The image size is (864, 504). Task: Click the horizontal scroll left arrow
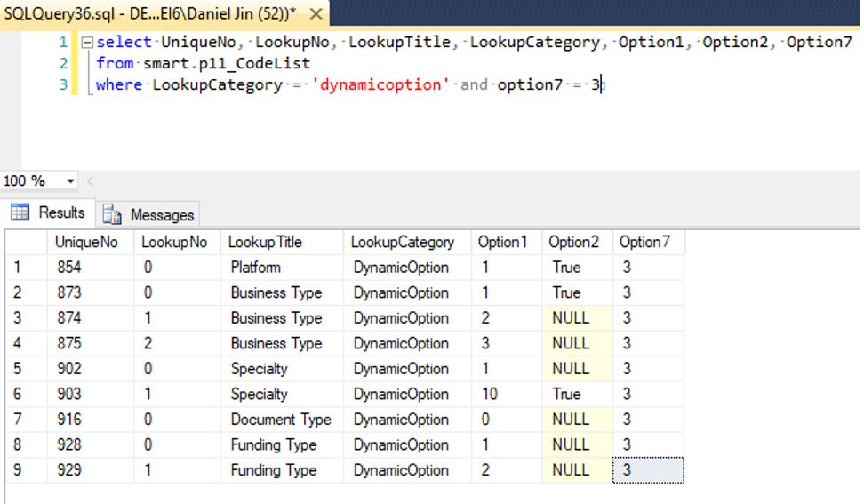point(91,180)
